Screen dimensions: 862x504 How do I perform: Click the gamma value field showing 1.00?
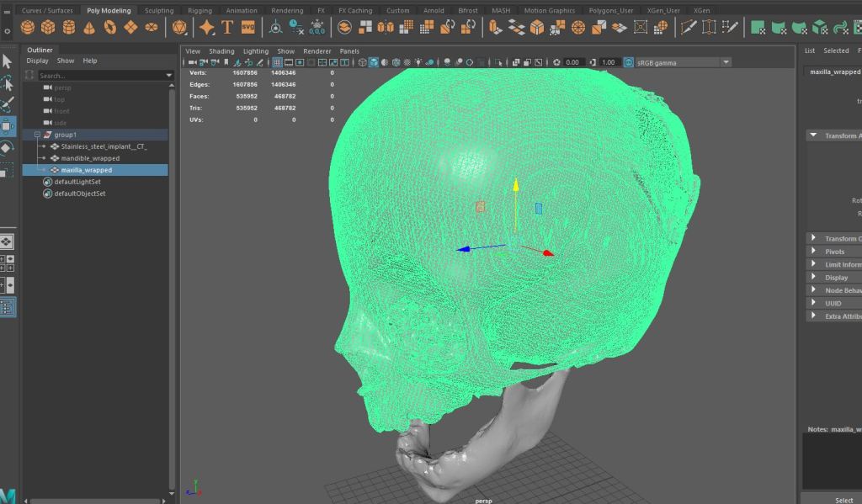(x=609, y=62)
